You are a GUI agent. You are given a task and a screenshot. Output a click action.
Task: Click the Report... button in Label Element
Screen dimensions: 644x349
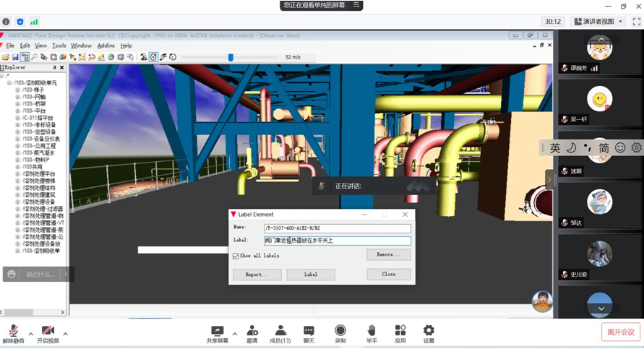pyautogui.click(x=257, y=275)
